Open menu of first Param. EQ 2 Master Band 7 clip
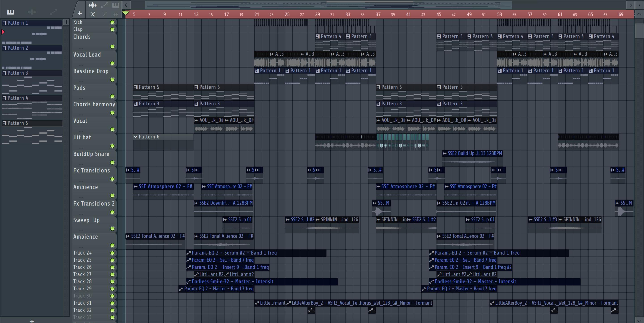Image resolution: width=644 pixels, height=323 pixels. pyautogui.click(x=181, y=289)
